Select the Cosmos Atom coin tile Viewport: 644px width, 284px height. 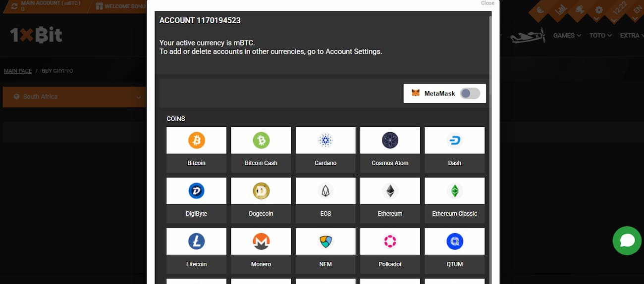point(390,149)
